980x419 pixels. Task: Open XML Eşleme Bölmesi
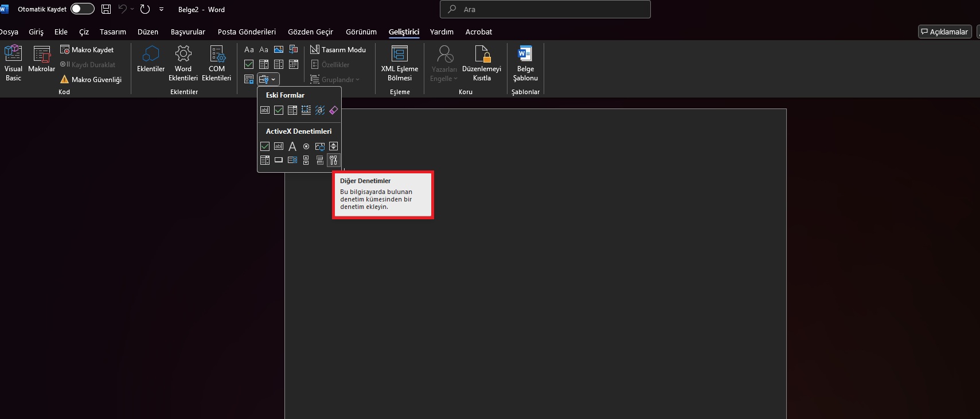coord(400,63)
